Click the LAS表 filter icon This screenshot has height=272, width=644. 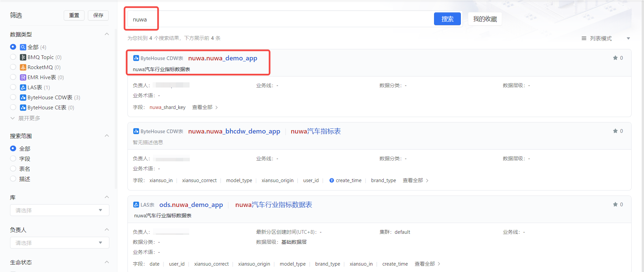pyautogui.click(x=23, y=87)
